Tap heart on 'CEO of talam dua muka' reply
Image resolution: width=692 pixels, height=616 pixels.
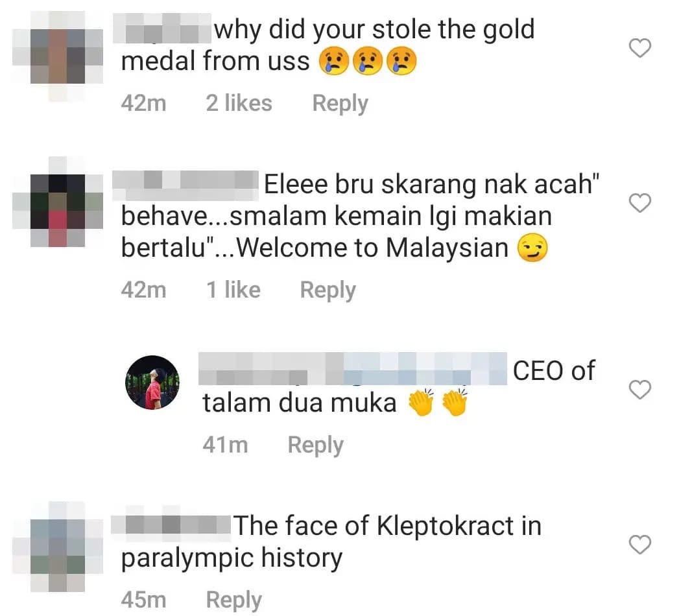[640, 390]
